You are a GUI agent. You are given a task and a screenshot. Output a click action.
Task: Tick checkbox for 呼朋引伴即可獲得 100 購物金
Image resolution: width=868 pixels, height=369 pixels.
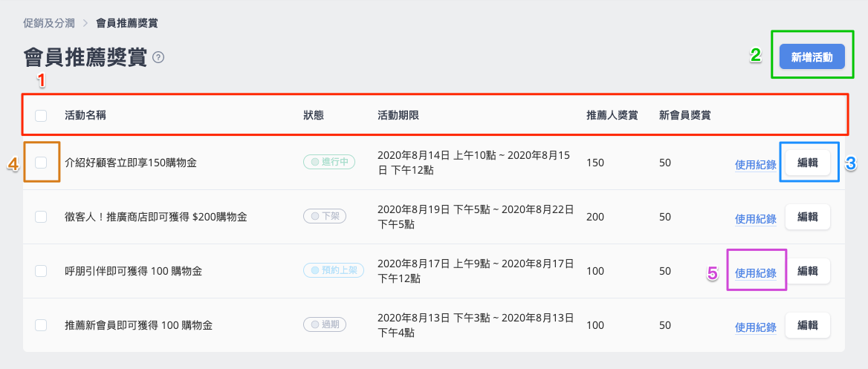(x=41, y=271)
